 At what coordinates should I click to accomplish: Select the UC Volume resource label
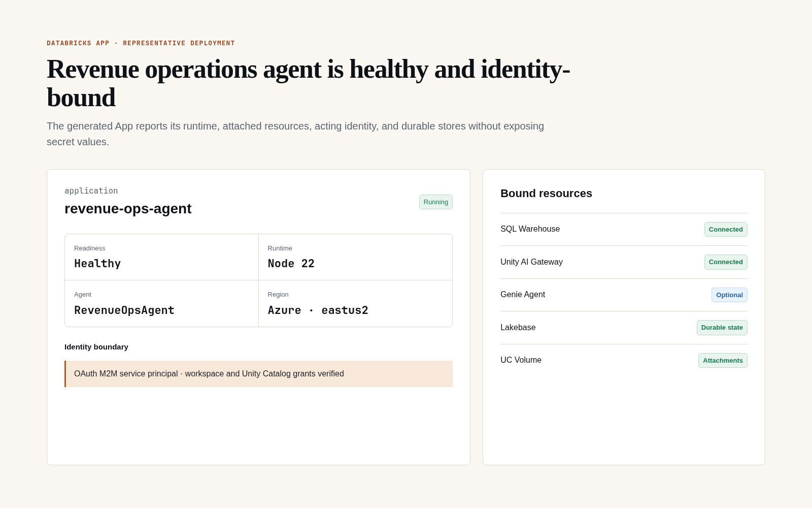pos(521,360)
